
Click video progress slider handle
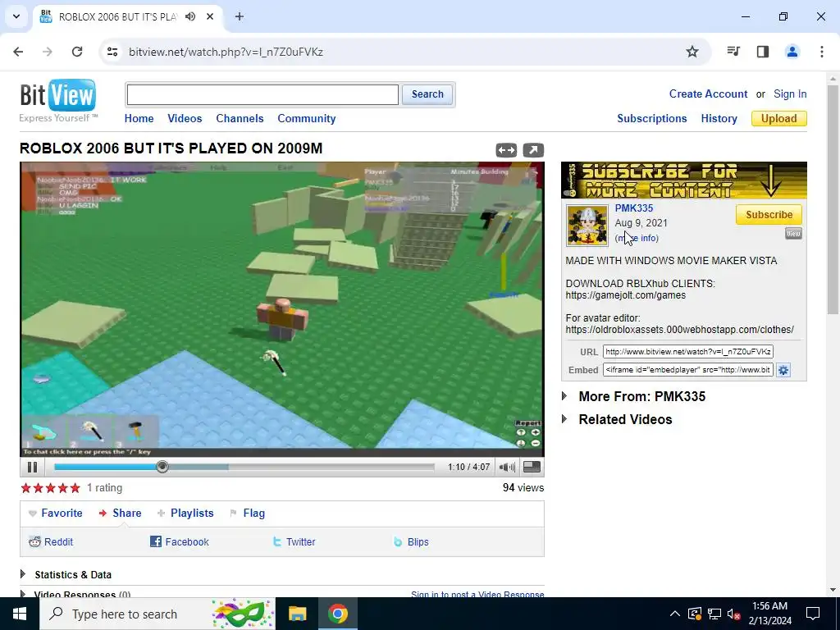tap(162, 467)
